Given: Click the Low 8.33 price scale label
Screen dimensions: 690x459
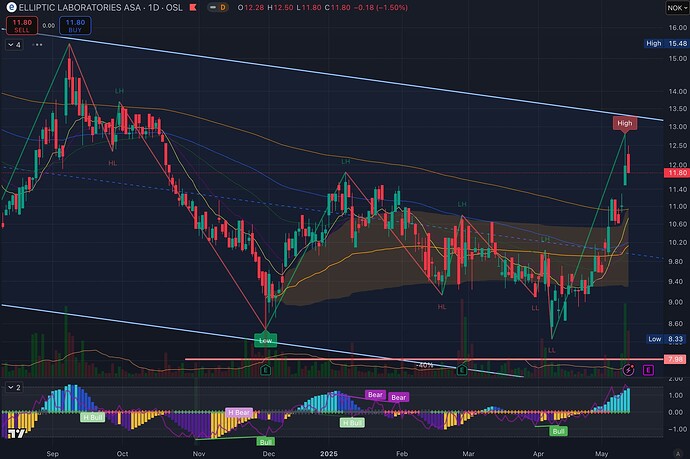Looking at the screenshot, I should (665, 339).
